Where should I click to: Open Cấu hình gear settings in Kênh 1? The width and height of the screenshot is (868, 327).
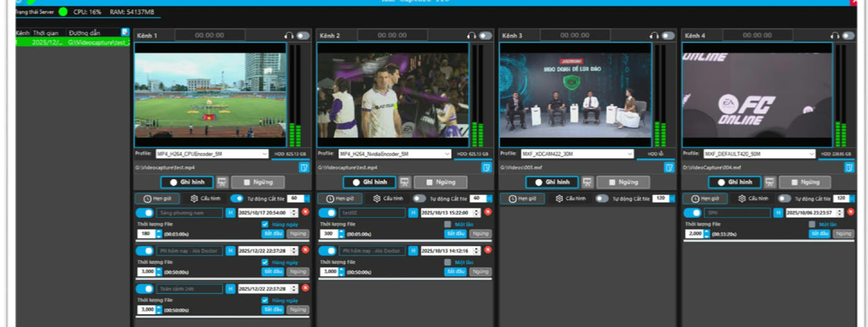click(x=206, y=199)
